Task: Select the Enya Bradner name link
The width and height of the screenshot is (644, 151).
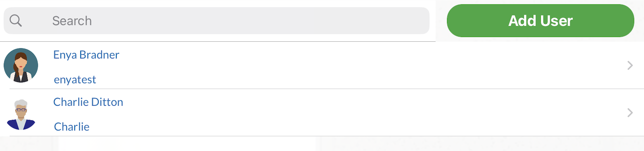Action: 86,55
